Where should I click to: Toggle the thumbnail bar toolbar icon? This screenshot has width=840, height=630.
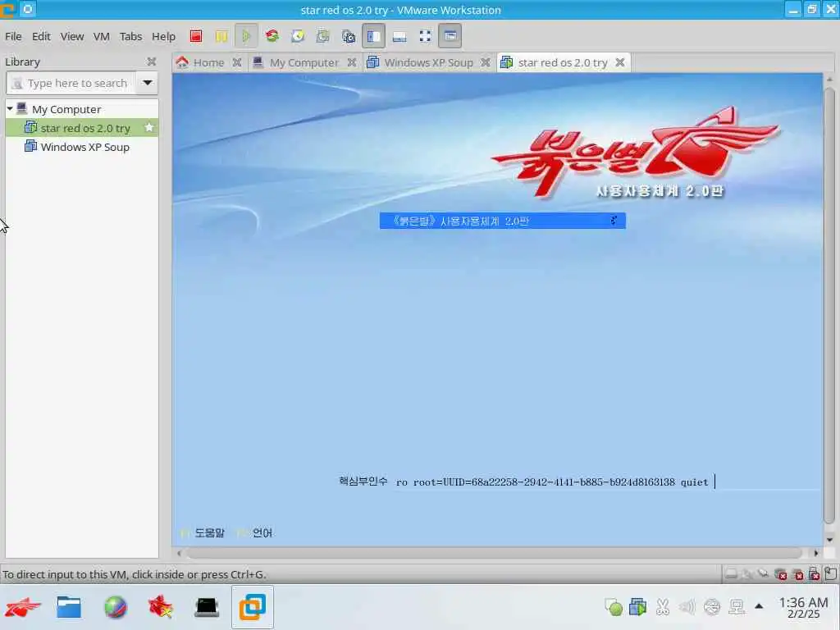click(x=399, y=36)
